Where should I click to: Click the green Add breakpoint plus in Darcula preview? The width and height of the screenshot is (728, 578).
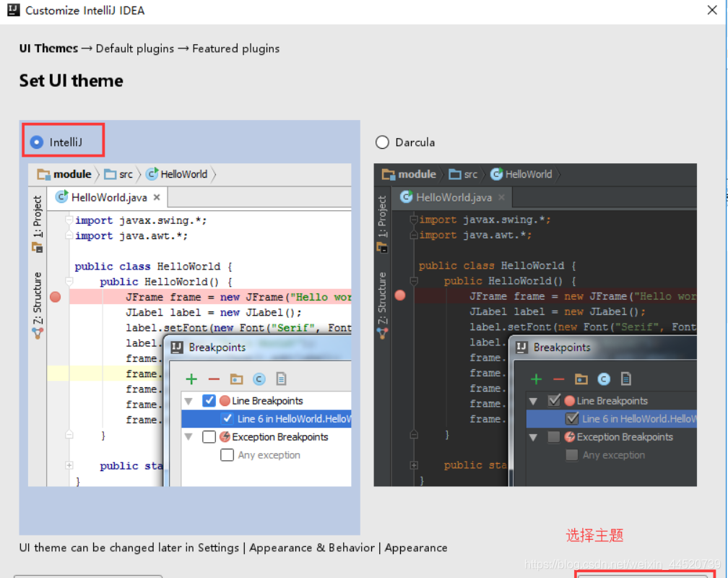point(536,379)
